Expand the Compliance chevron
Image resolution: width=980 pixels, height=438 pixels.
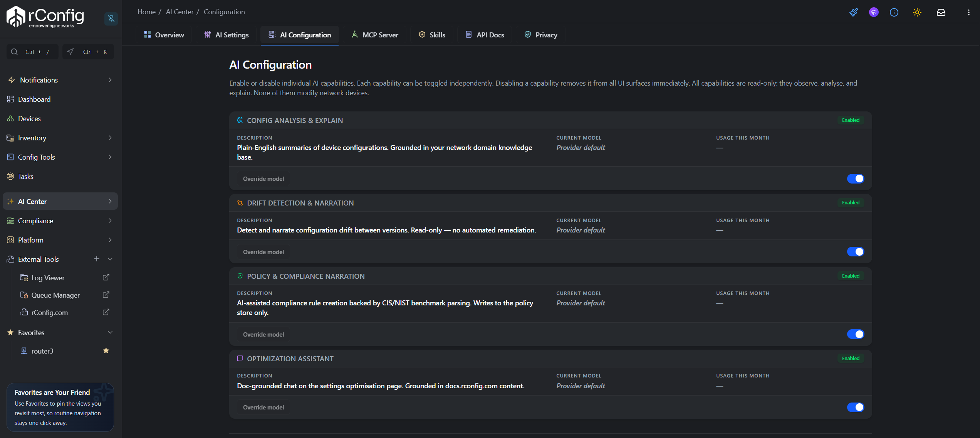(110, 221)
